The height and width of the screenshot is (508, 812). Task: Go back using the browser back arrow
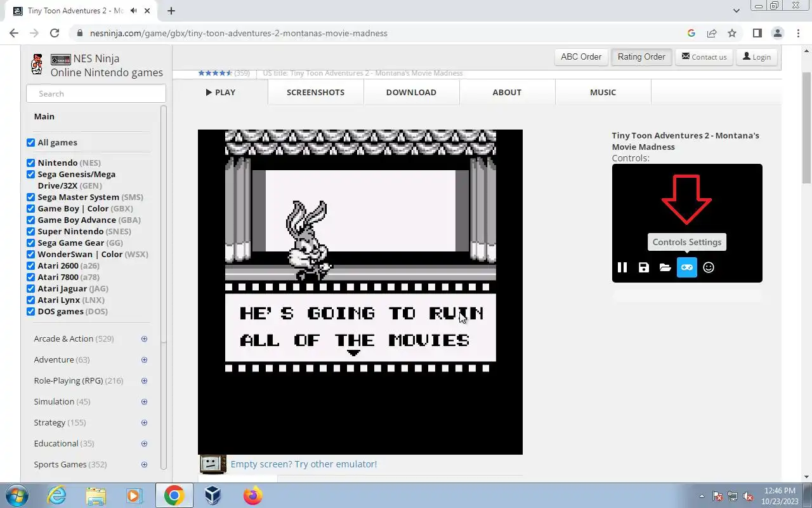14,33
